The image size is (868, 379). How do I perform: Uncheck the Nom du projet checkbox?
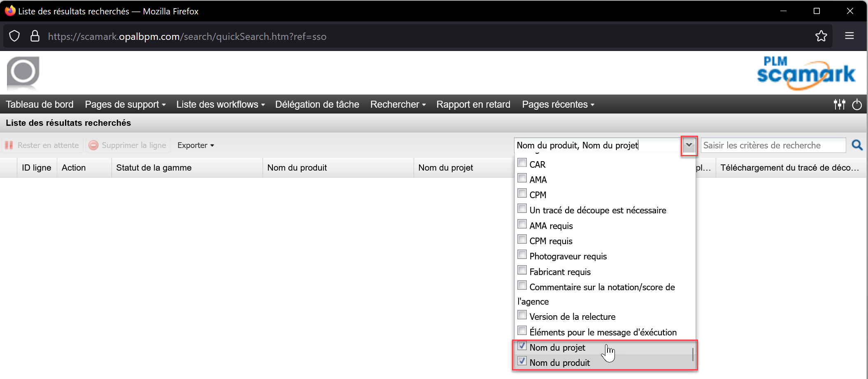(x=522, y=346)
